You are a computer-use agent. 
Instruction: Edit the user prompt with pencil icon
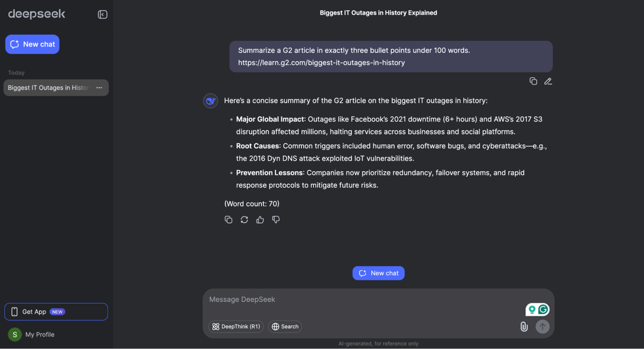click(x=548, y=81)
